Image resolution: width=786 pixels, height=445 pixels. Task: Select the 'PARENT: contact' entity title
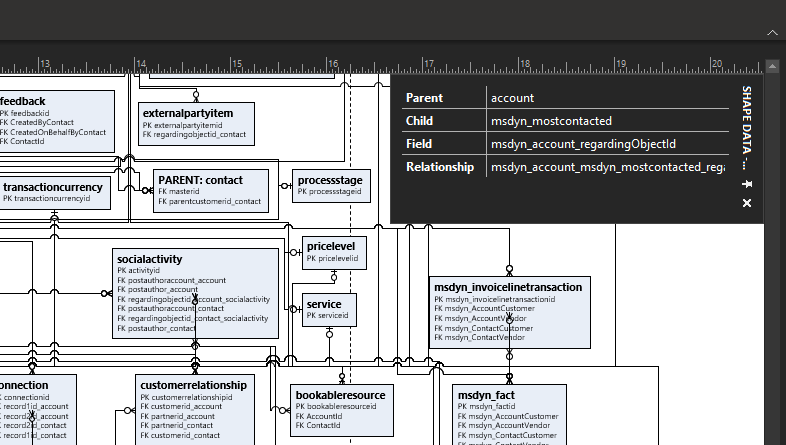tap(201, 180)
